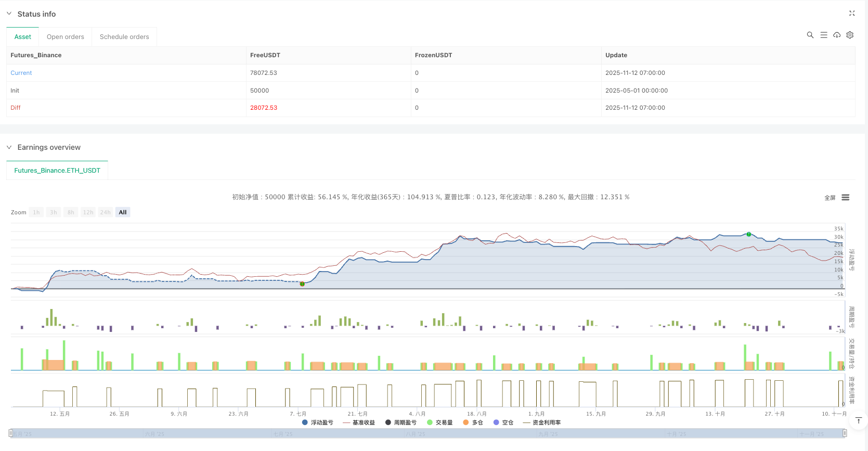The width and height of the screenshot is (868, 451).
Task: Click the green marker dot at chart peak
Action: (x=748, y=234)
